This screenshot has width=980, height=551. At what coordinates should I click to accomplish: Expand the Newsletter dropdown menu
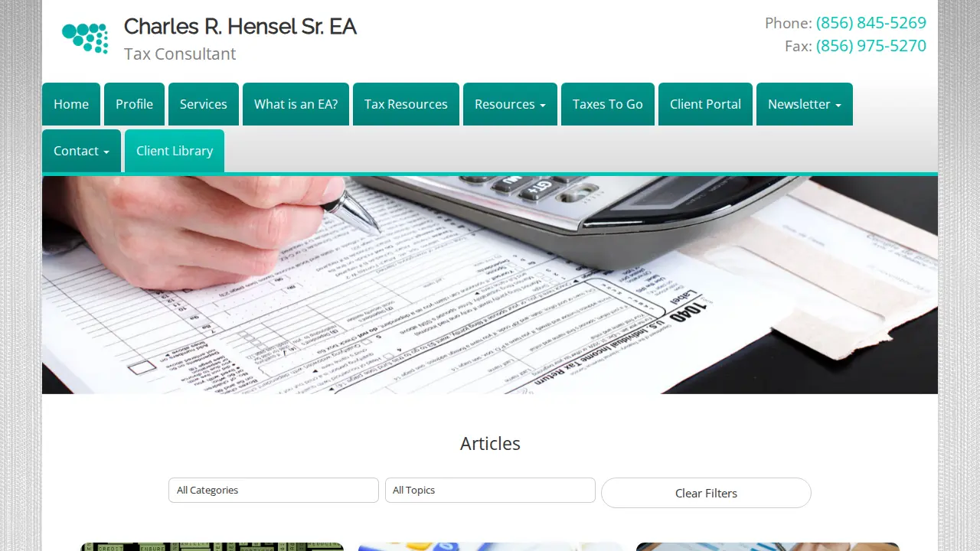click(805, 104)
